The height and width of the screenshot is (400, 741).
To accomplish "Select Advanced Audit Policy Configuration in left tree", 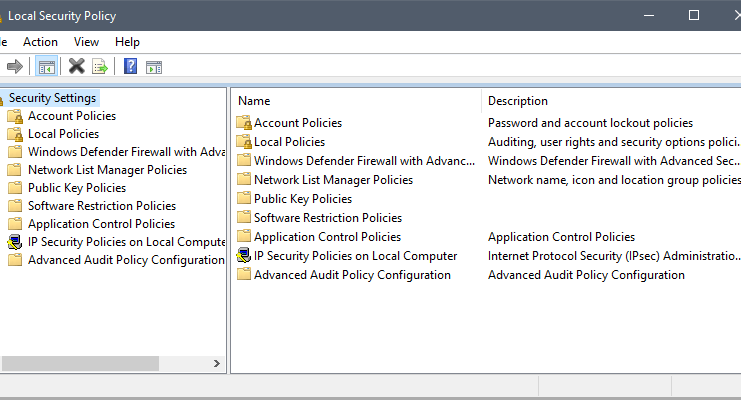I will point(126,260).
